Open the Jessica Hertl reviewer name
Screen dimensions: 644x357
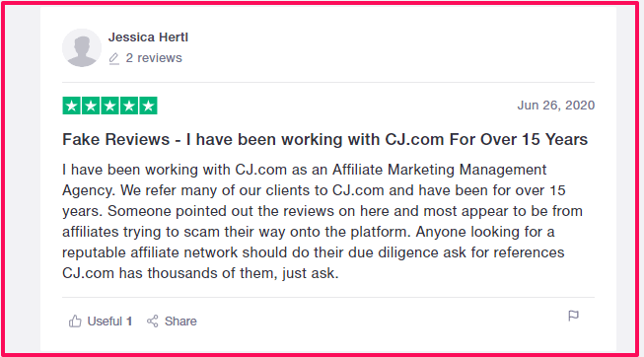pos(148,37)
